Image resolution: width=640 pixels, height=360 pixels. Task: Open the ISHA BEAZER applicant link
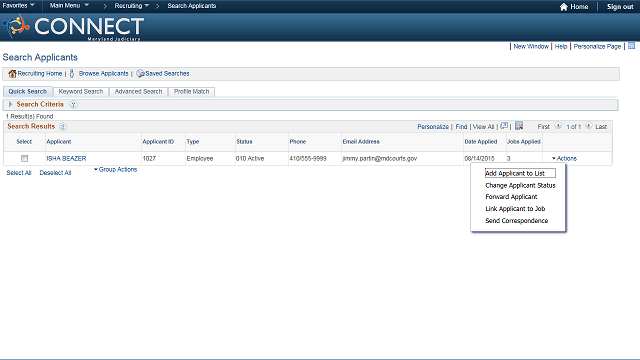(66, 158)
